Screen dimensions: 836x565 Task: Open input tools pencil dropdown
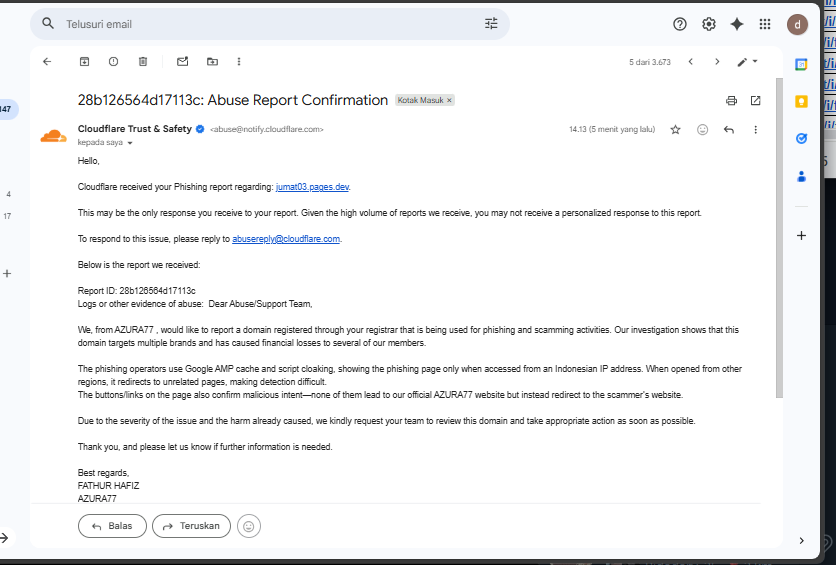(x=747, y=62)
